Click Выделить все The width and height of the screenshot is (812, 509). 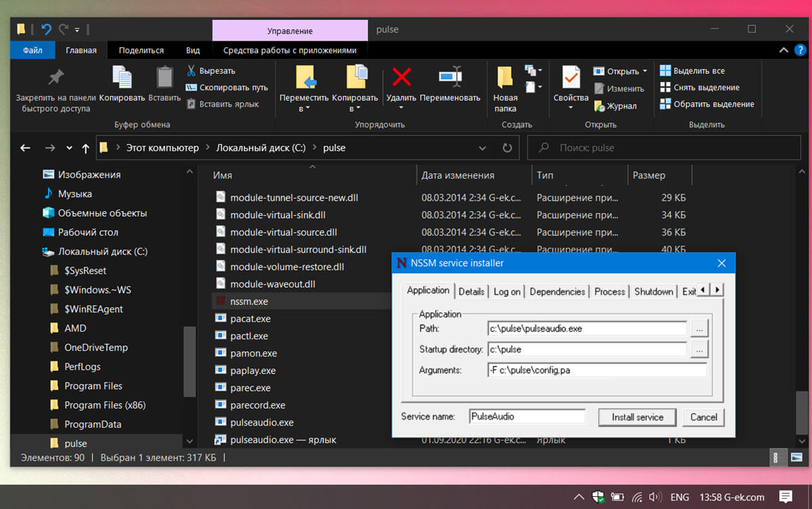click(692, 70)
